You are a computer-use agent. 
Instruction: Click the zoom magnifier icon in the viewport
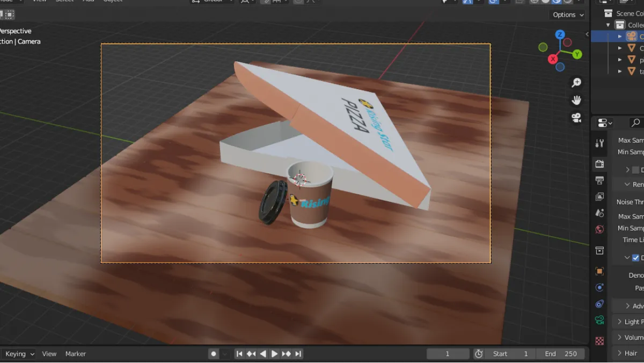click(576, 83)
